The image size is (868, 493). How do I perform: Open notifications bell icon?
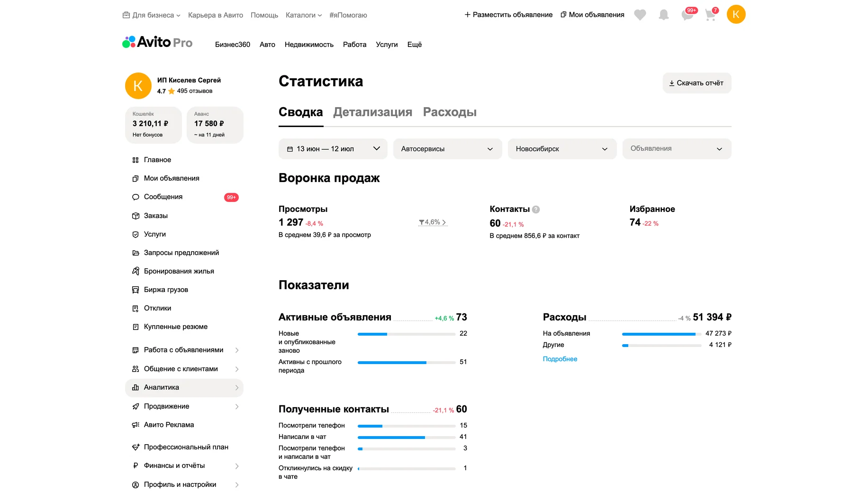tap(664, 15)
